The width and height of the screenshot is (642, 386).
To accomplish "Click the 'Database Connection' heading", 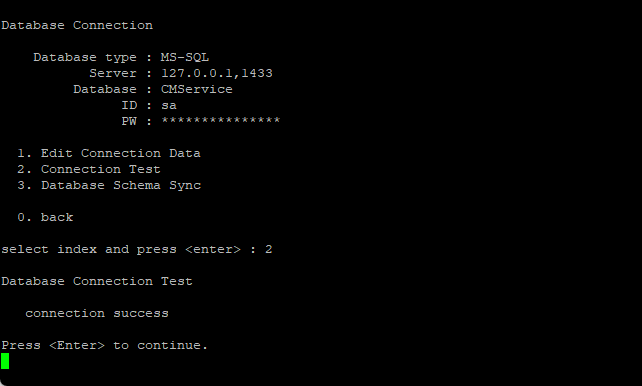I will (77, 25).
